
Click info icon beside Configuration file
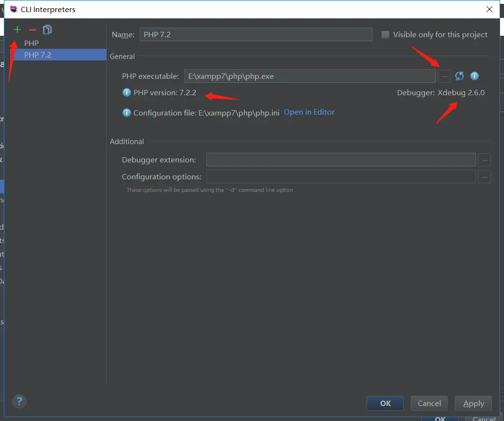click(127, 113)
